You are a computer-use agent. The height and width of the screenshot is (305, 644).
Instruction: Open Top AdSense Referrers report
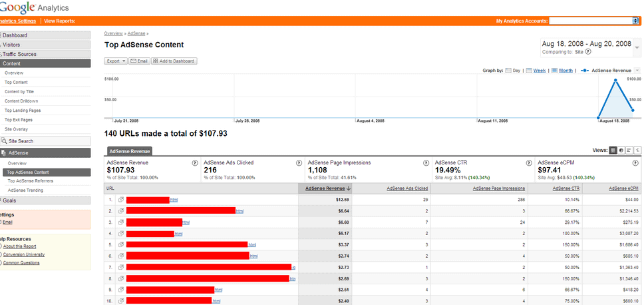pyautogui.click(x=31, y=181)
